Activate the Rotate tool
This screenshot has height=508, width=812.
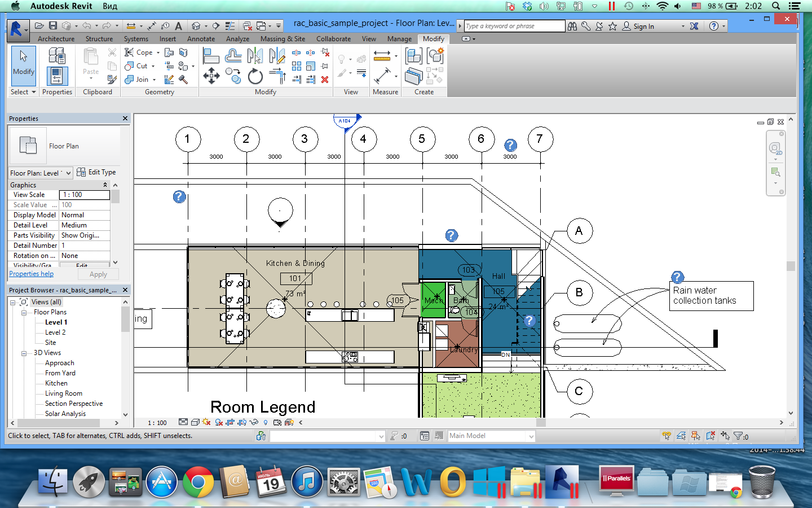(254, 76)
